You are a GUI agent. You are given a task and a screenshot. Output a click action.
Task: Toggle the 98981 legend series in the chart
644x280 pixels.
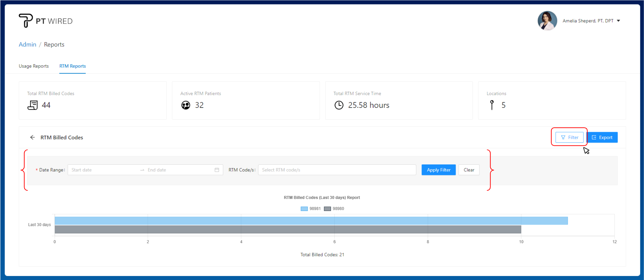[310, 208]
